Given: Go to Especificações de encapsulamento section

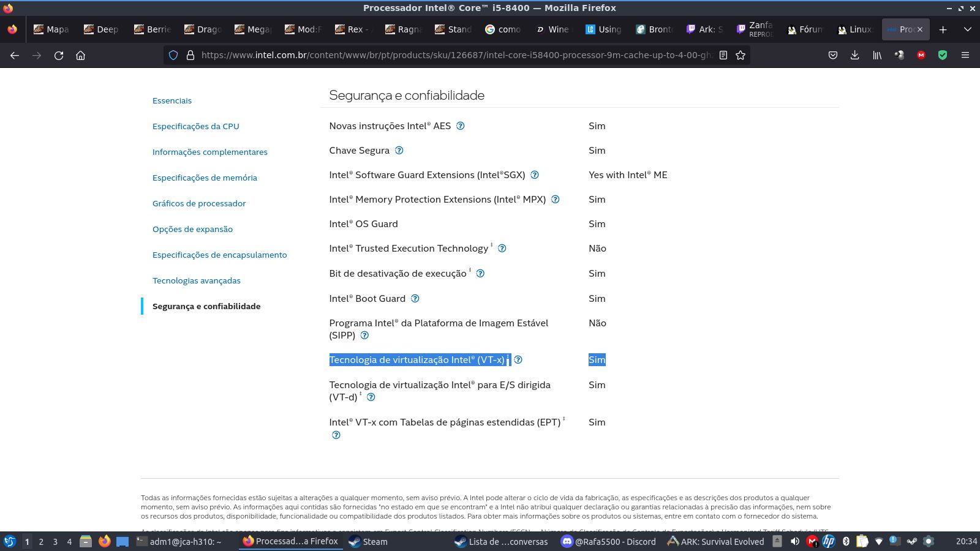Looking at the screenshot, I should (219, 255).
